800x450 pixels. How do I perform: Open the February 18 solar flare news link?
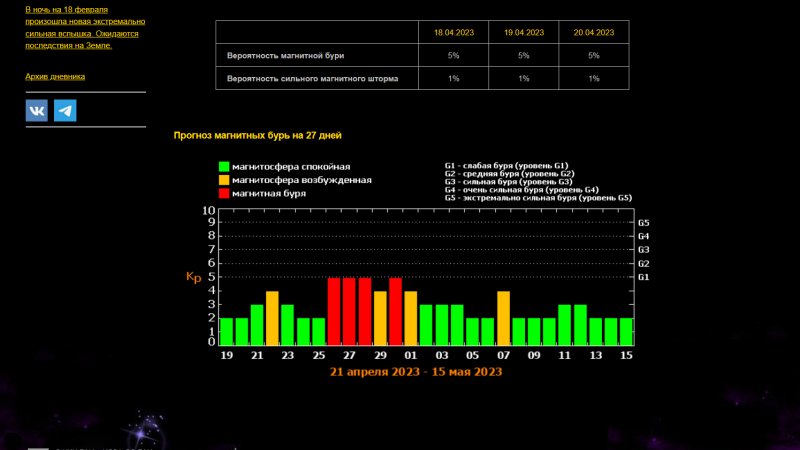(x=85, y=28)
